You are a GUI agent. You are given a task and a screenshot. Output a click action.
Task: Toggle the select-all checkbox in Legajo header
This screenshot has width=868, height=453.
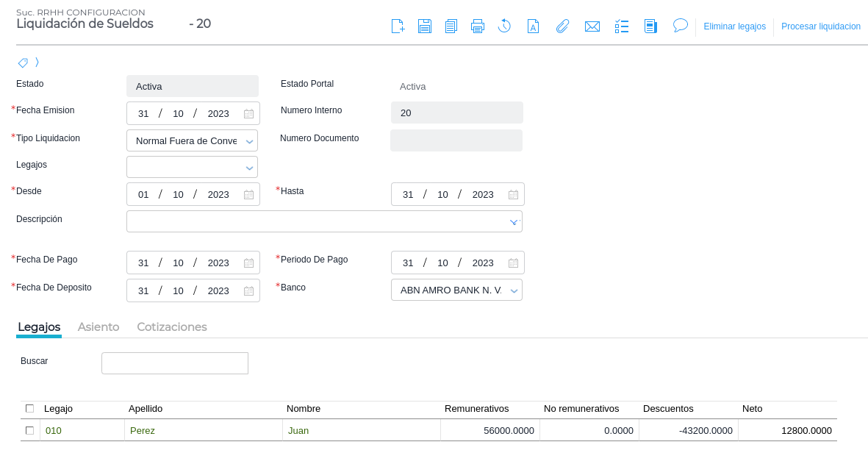[29, 408]
